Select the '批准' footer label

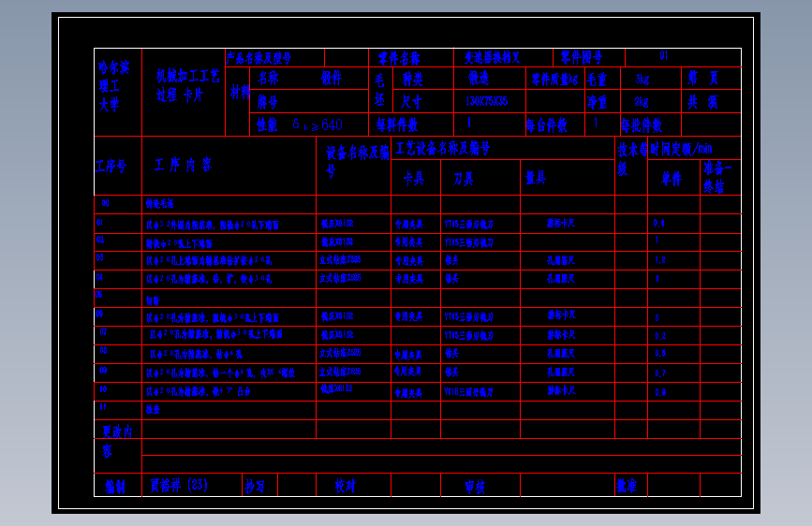[627, 486]
